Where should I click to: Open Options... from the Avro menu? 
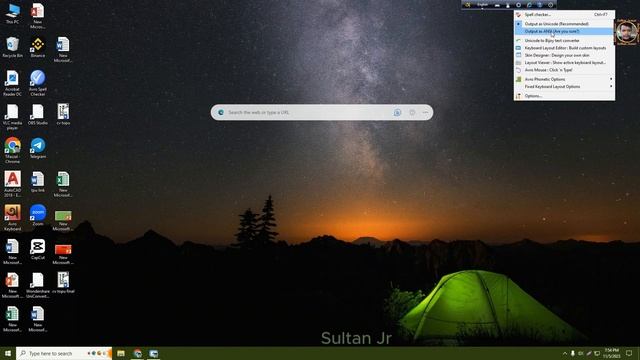coord(564,96)
